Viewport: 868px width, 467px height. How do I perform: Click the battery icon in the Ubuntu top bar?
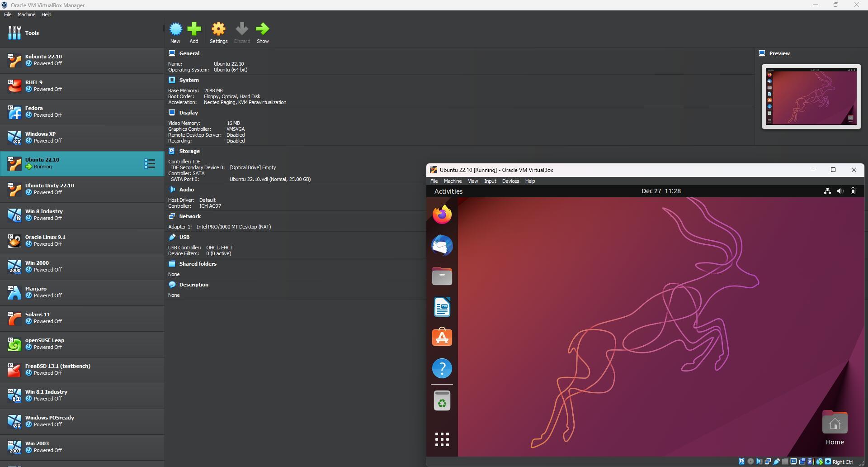[853, 191]
